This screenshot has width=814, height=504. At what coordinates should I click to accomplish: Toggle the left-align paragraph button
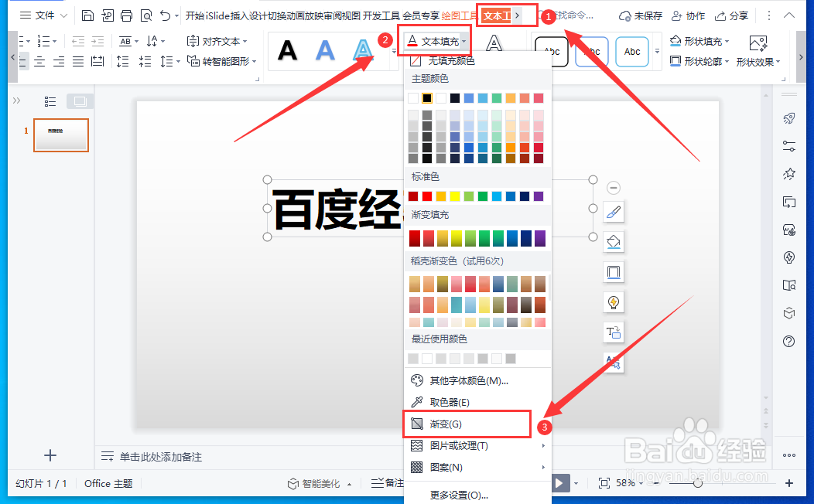click(23, 62)
